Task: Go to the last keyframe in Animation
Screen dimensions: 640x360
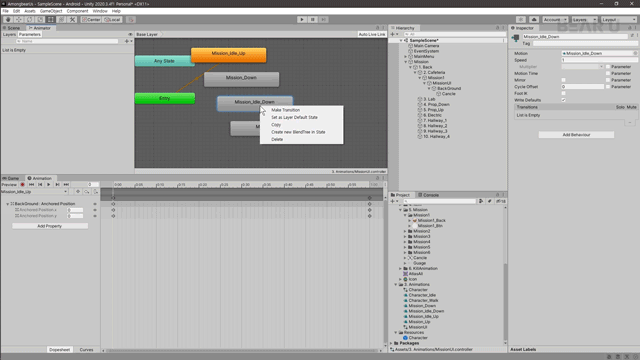Action: tap(66, 185)
